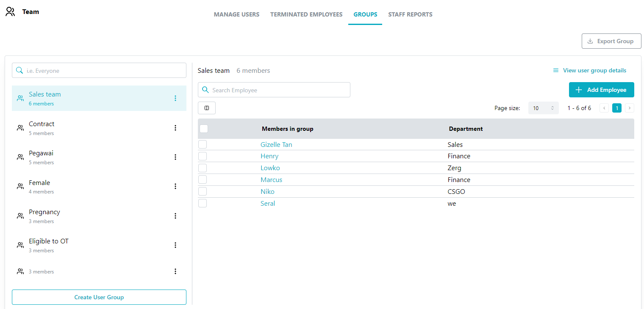Open Lowko's profile link
This screenshot has width=644, height=309.
(270, 168)
